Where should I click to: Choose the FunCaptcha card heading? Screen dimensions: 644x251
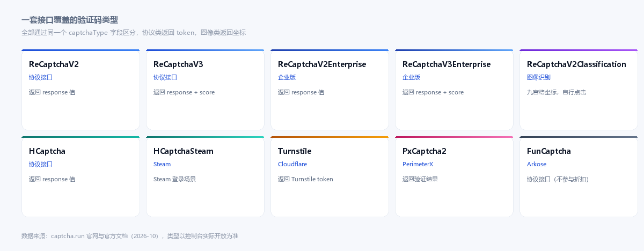549,151
